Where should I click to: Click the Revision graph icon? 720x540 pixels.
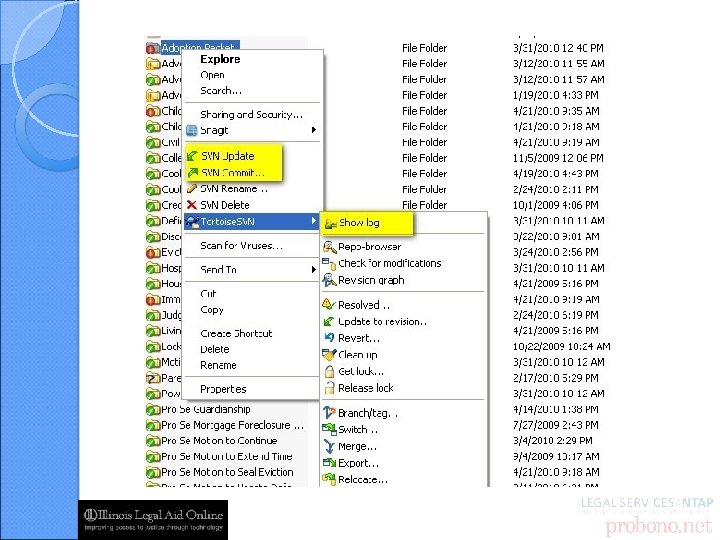(329, 280)
